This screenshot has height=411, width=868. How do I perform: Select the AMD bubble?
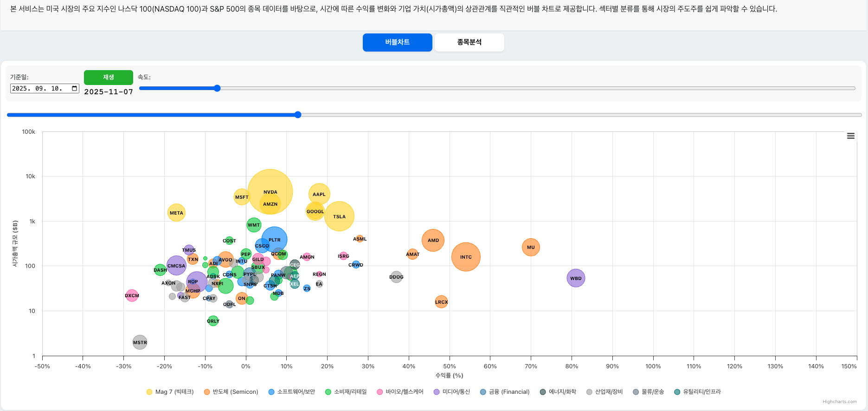tap(433, 240)
